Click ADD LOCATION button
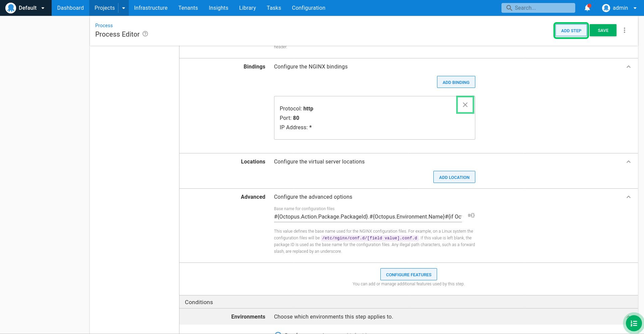 click(x=454, y=177)
